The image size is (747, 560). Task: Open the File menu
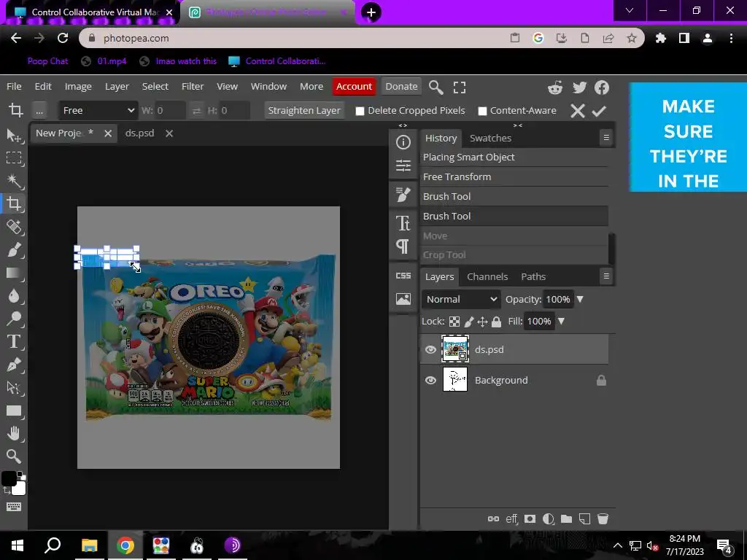coord(14,86)
